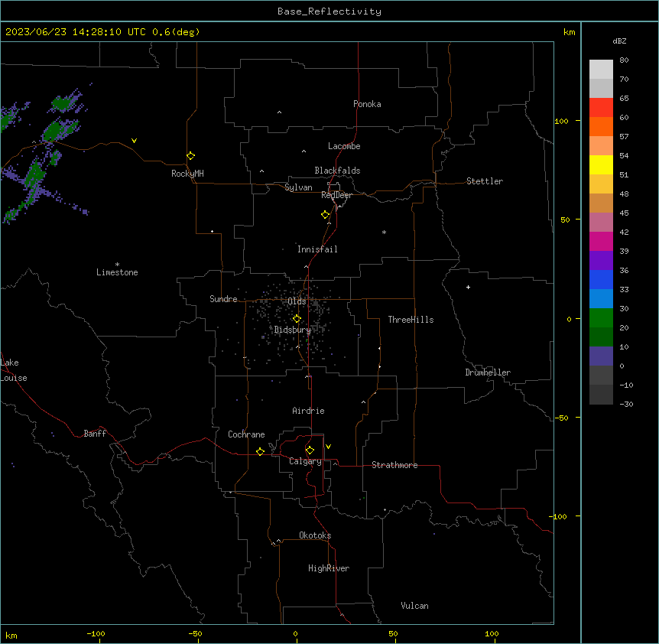Click the orange 60-57 dBZ legend swatch
This screenshot has height=644, width=659.
pos(601,126)
